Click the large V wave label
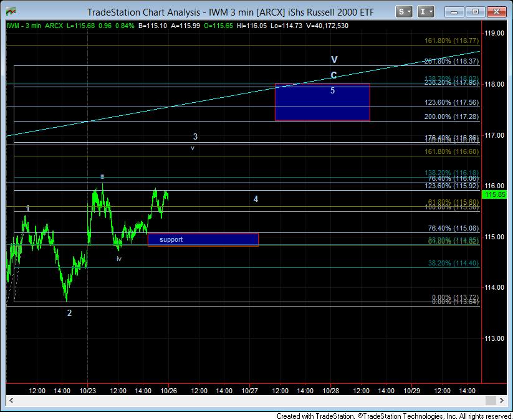This screenshot has height=420, width=513. coord(334,60)
